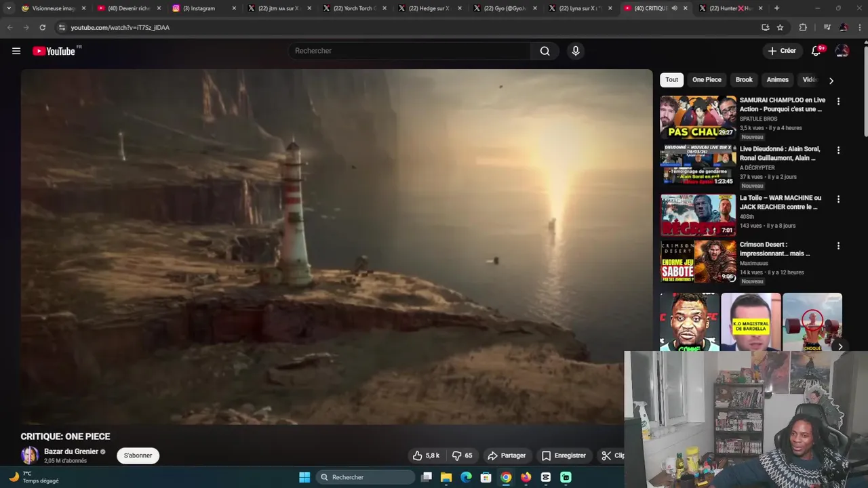Screen dimensions: 868x488
Task: Click the Clip scissors button
Action: tap(612, 455)
